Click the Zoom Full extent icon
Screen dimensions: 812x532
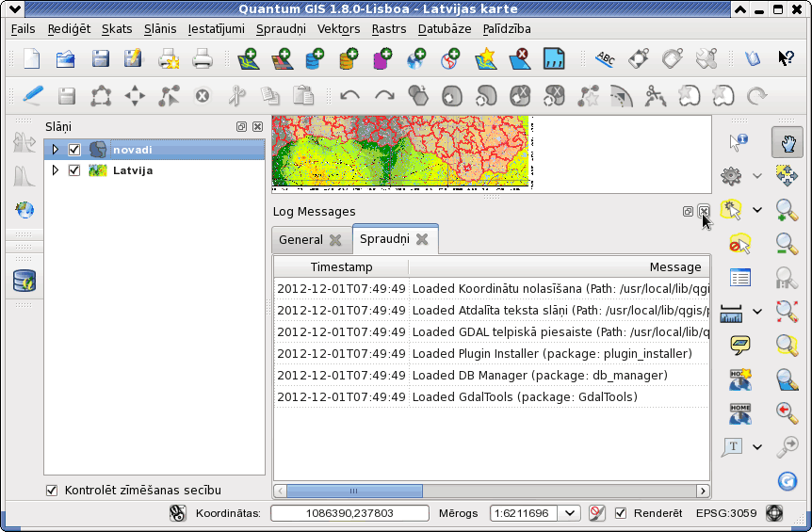point(787,311)
